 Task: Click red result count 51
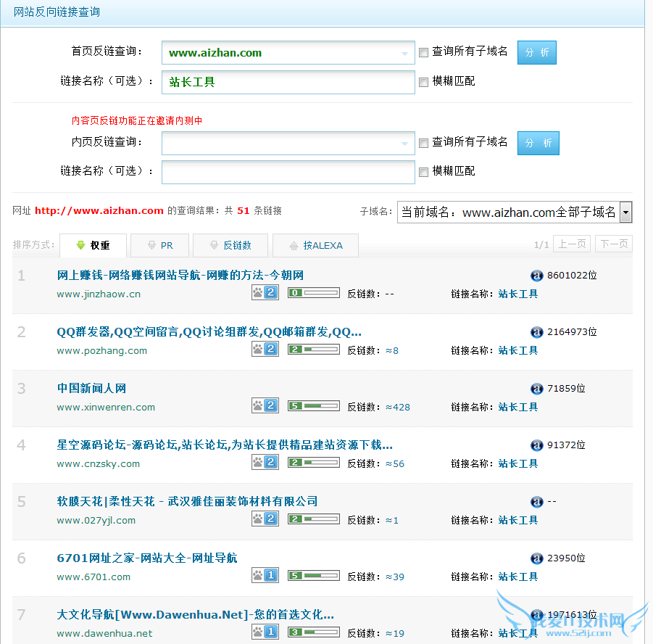tap(244, 211)
